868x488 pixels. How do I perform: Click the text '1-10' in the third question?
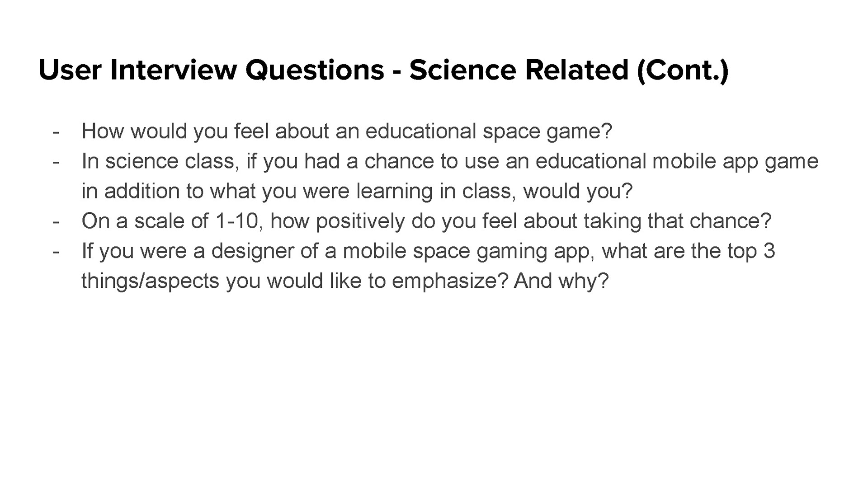[x=239, y=221]
